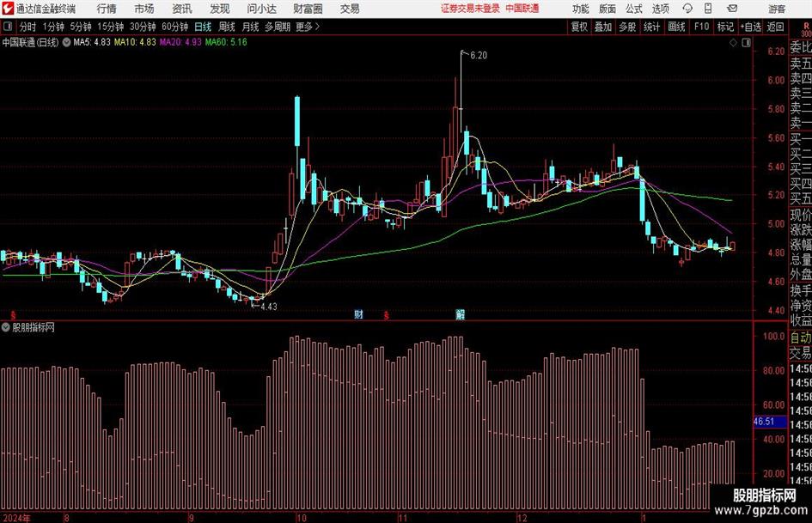Select the 日线 daily period

pyautogui.click(x=203, y=27)
